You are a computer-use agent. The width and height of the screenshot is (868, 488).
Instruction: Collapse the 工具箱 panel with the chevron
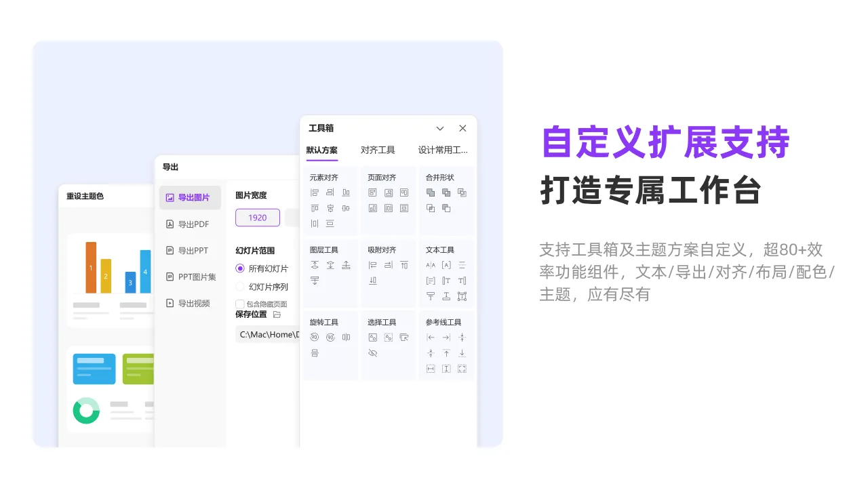(x=440, y=129)
